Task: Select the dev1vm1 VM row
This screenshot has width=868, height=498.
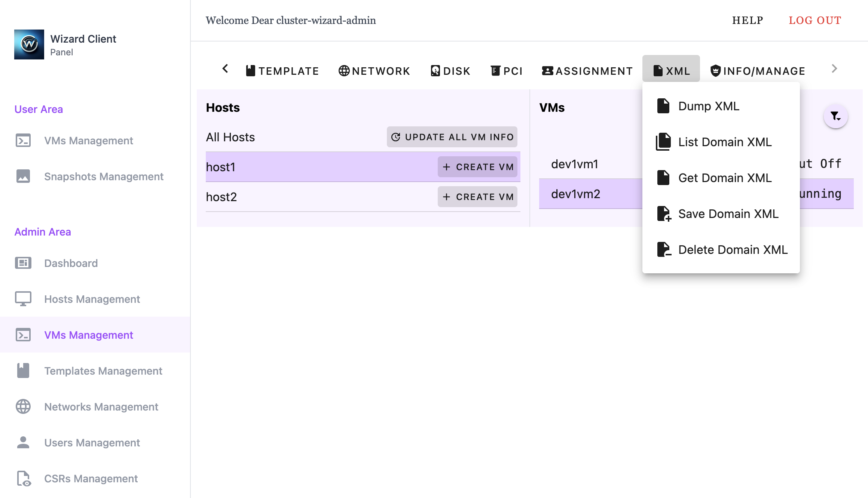Action: (x=575, y=164)
